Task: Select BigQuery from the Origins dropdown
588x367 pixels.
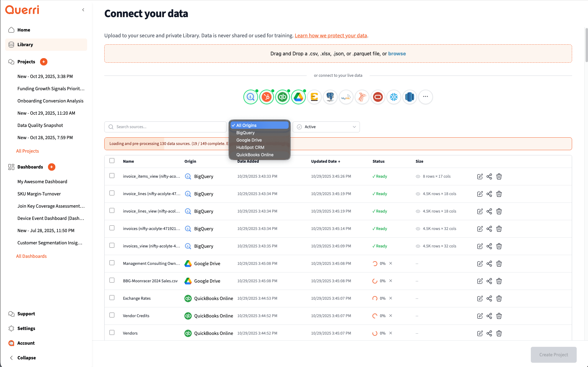Action: (x=245, y=132)
